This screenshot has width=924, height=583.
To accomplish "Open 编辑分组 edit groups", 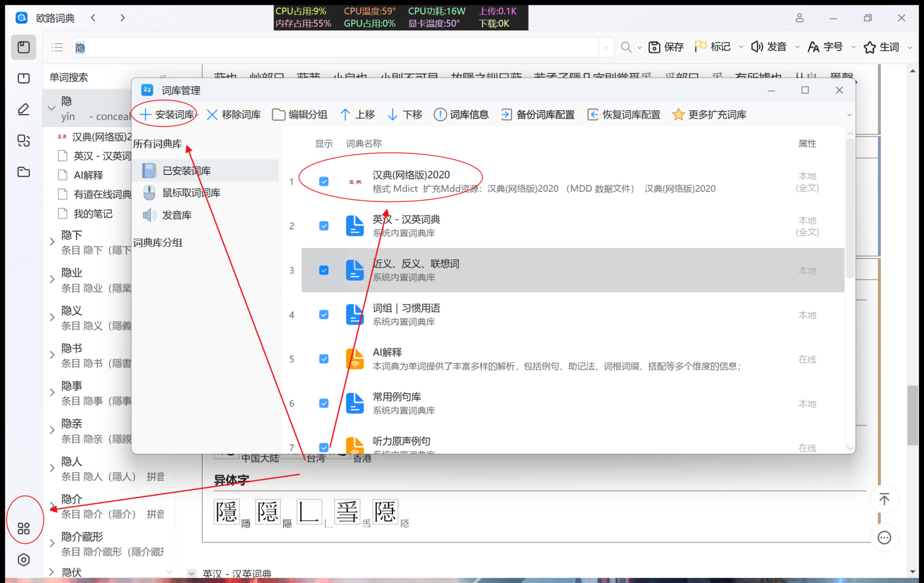I will click(300, 115).
